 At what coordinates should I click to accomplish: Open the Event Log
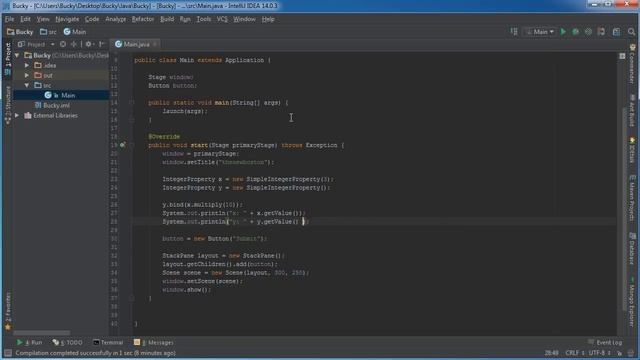point(605,342)
